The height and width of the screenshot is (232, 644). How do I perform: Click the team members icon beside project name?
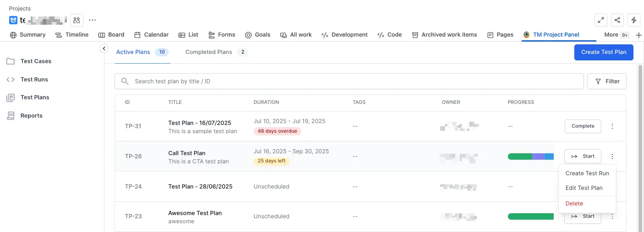pos(77,20)
